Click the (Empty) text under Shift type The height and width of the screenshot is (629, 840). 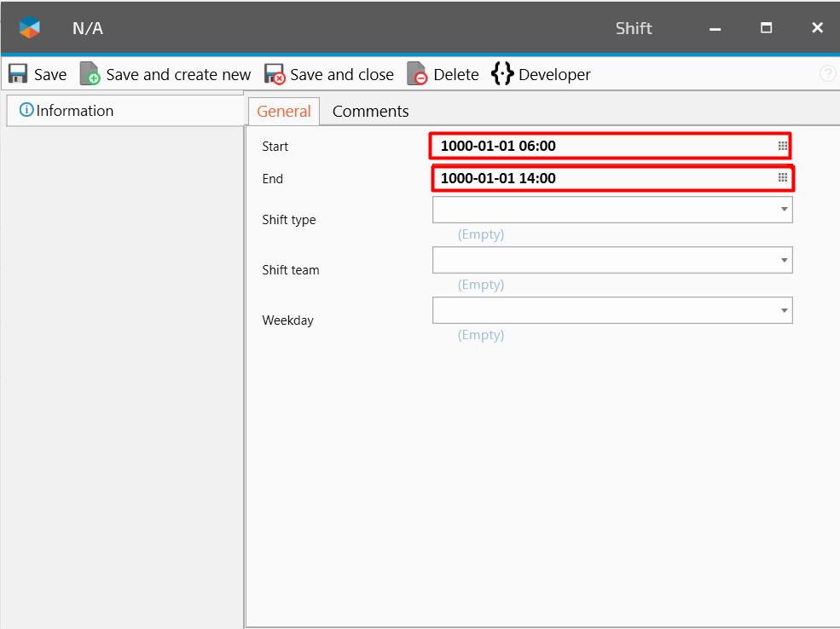[x=481, y=234]
